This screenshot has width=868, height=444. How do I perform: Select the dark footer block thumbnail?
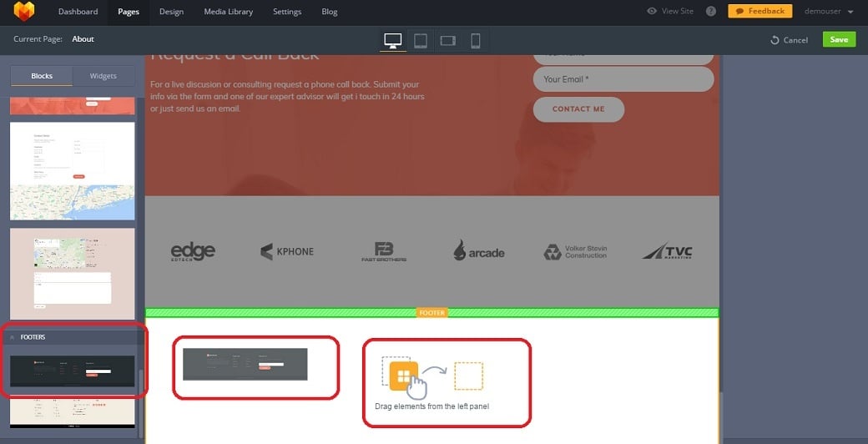72,371
